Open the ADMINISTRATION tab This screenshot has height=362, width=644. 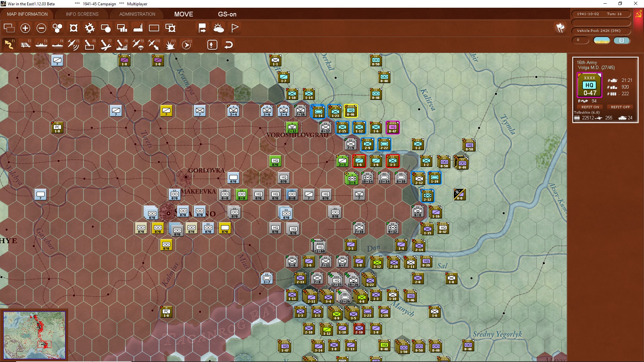137,14
